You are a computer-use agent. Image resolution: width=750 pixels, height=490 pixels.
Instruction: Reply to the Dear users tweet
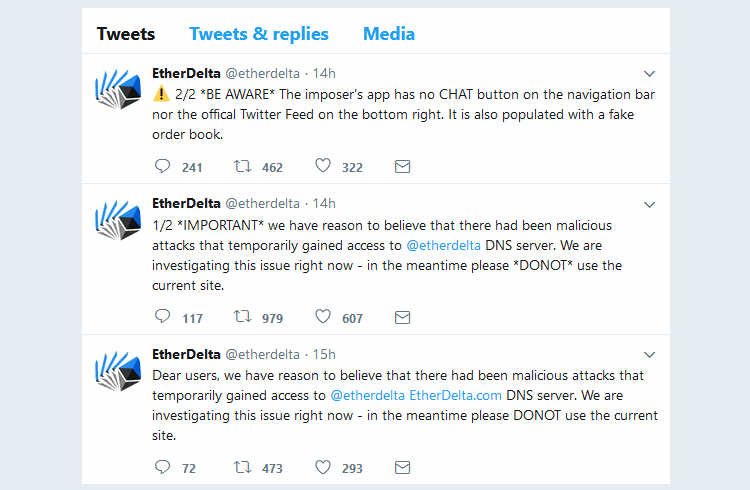tap(163, 467)
